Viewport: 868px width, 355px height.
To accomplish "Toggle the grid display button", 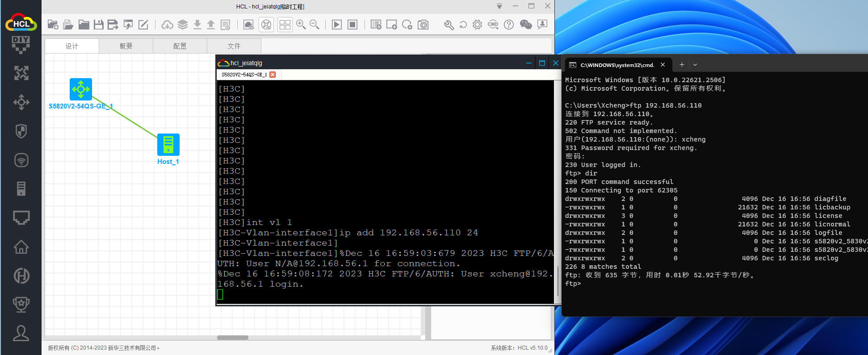I will tap(285, 25).
